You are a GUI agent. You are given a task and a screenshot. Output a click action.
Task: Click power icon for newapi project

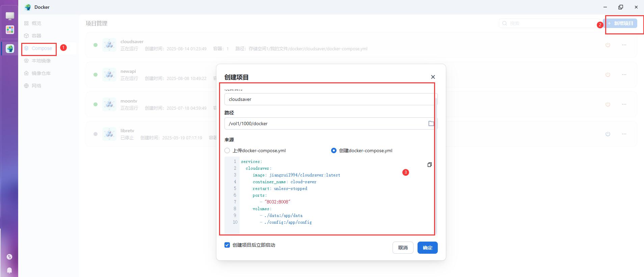[x=608, y=75]
